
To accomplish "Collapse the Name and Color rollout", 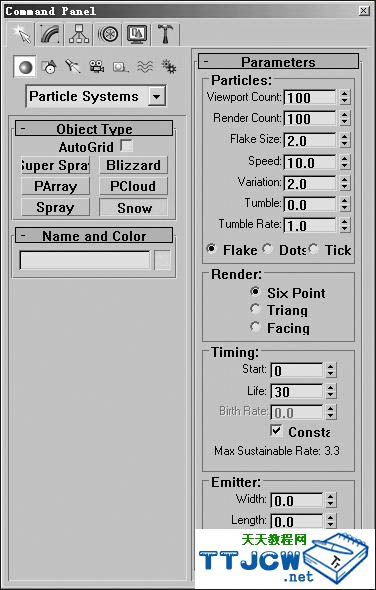I will click(x=94, y=236).
